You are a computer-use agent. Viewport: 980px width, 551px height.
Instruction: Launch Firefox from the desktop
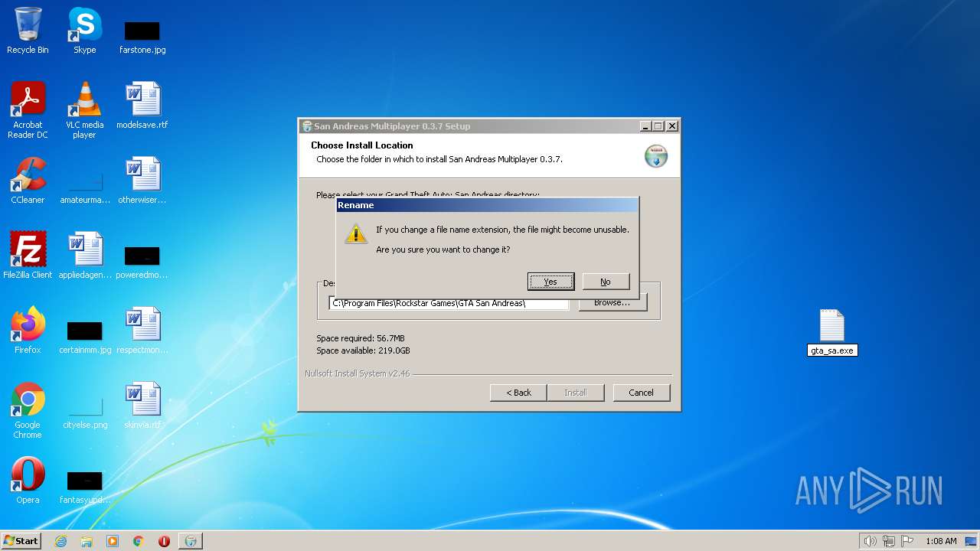click(28, 331)
